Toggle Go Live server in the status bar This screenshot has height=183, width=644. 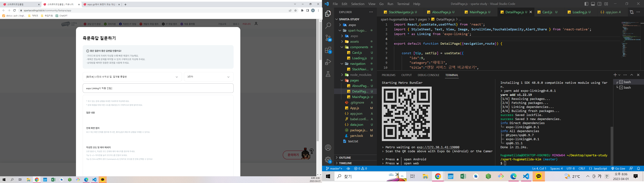(x=618, y=169)
